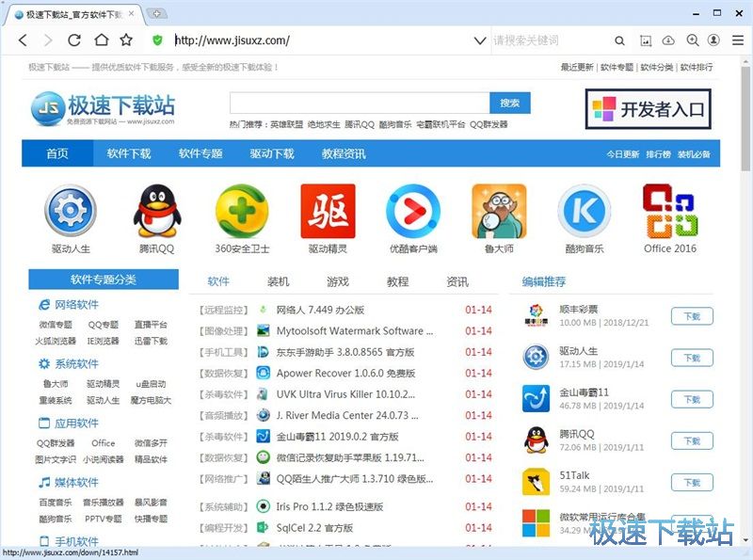
Task: Open the screenshot capture tool icon
Action: tap(646, 40)
